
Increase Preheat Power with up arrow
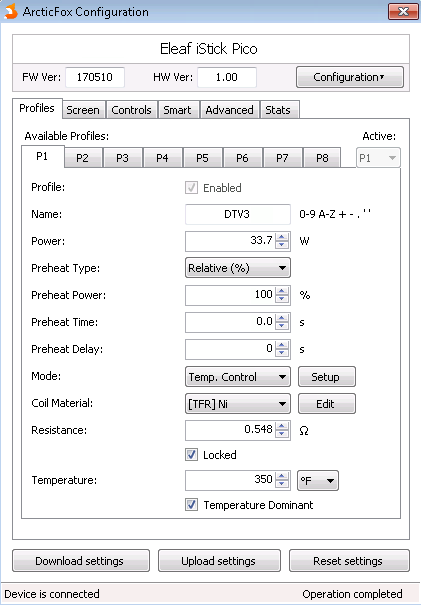[282, 291]
